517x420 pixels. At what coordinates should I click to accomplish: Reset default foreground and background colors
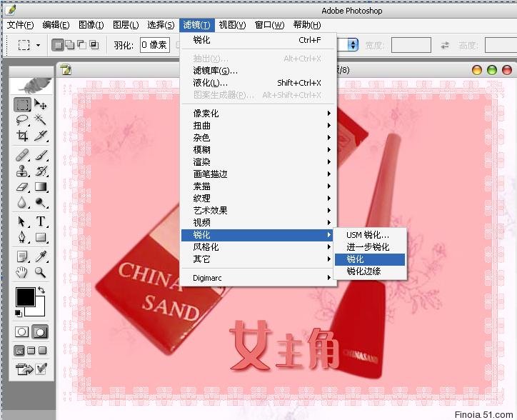19,313
